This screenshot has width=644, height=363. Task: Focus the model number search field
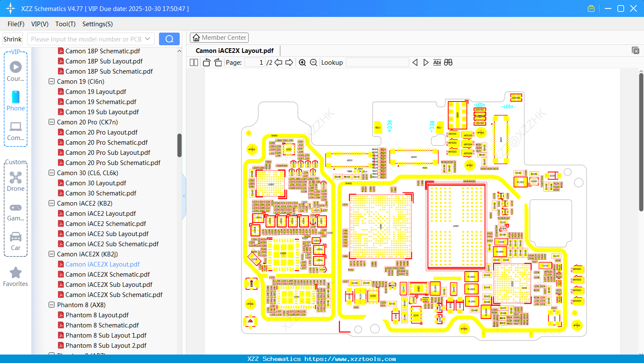tap(85, 39)
